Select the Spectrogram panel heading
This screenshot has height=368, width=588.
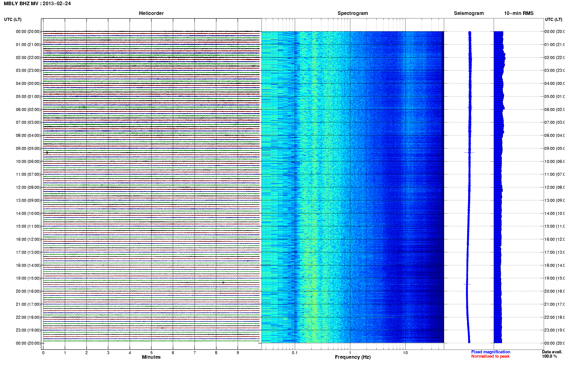(x=353, y=13)
